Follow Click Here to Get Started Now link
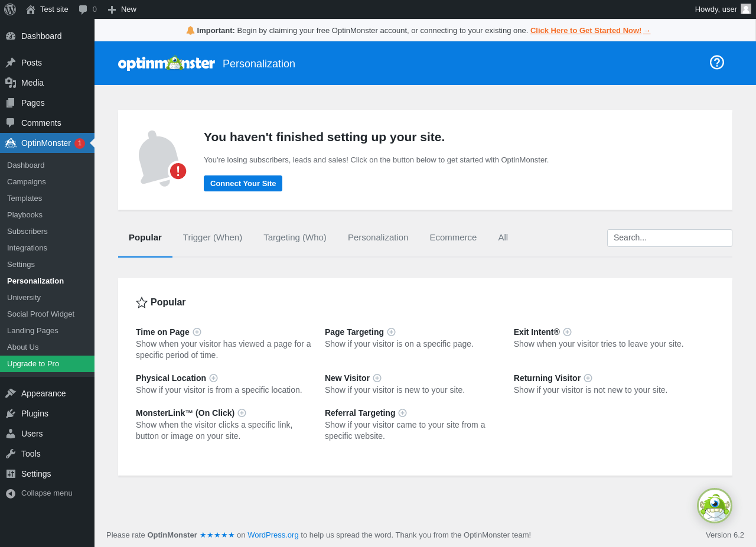 590,30
